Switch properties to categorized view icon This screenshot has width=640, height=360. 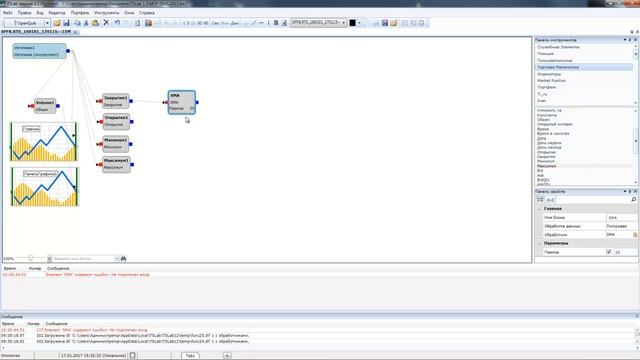click(540, 200)
